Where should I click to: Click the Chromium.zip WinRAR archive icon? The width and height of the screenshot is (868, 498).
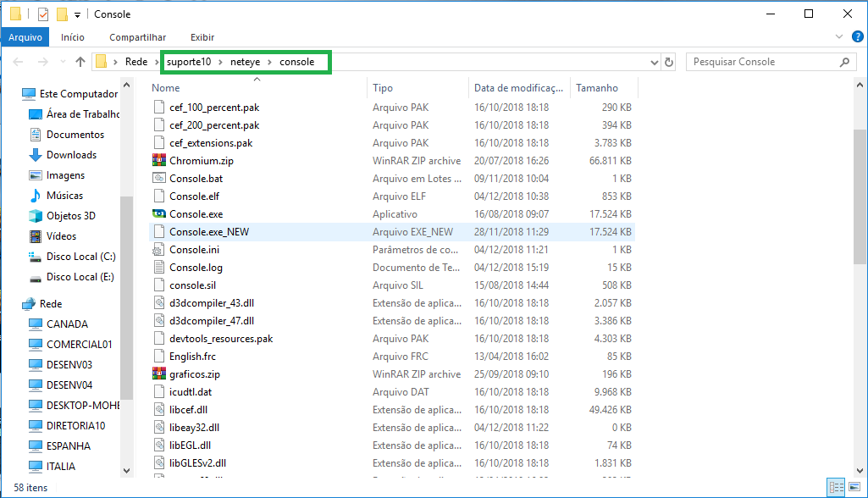click(x=158, y=161)
